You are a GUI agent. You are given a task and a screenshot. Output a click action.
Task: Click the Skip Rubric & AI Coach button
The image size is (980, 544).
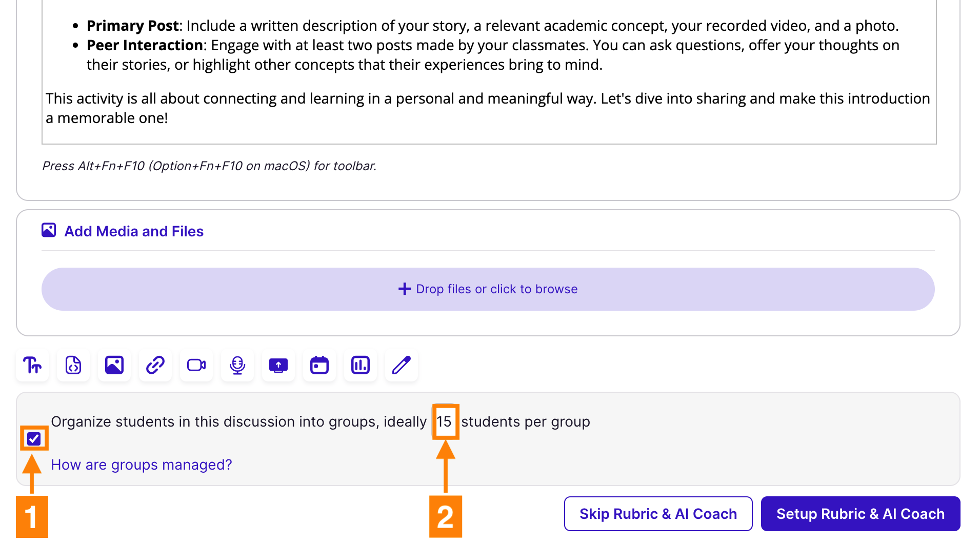point(658,513)
